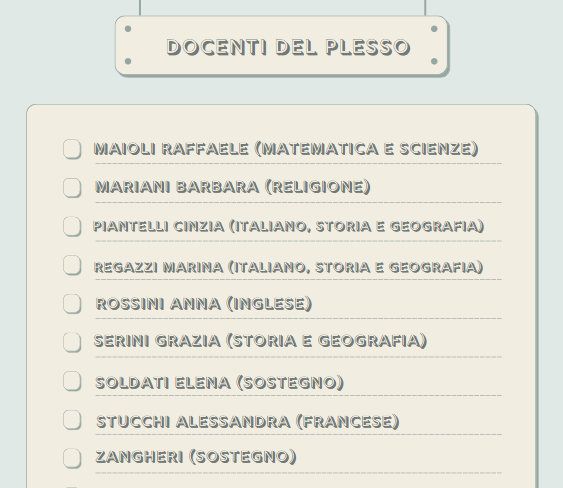The width and height of the screenshot is (563, 488).
Task: Click the Maioli Raffaele (Matematica e Scienze) label
Action: tap(286, 149)
